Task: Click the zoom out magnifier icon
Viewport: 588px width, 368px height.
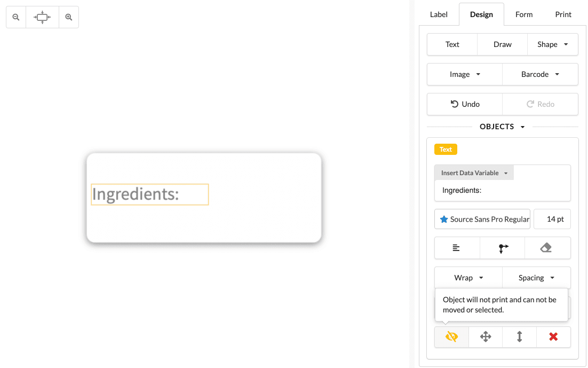Action: [x=16, y=17]
